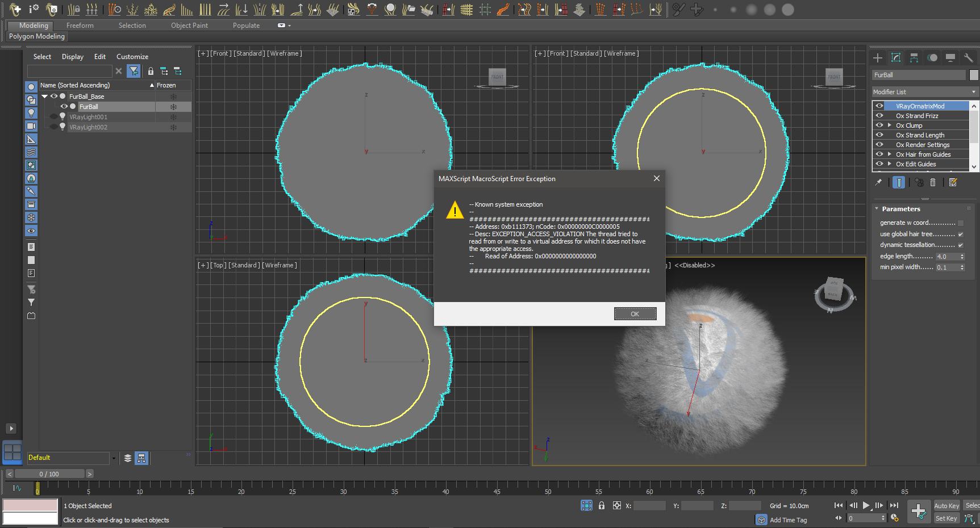This screenshot has height=528, width=980.
Task: Switch to the Freeform ribbon tab
Action: [x=80, y=26]
